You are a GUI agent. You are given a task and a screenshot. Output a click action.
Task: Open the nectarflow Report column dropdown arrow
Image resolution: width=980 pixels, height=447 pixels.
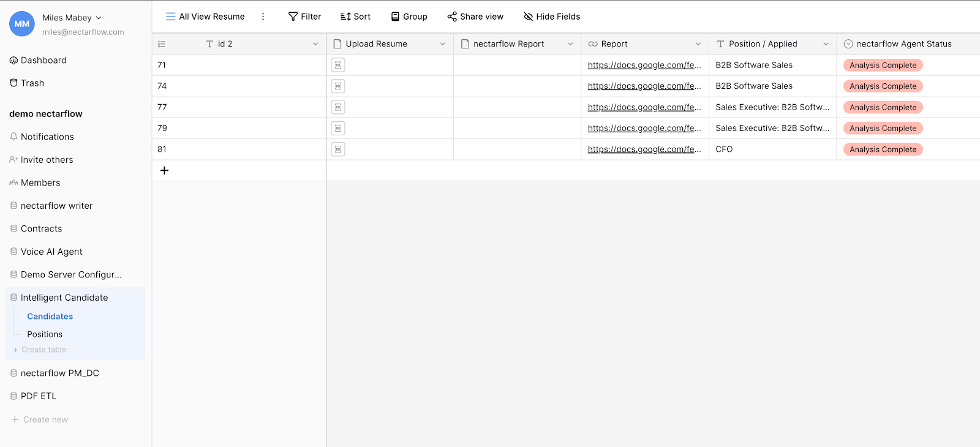click(x=570, y=44)
